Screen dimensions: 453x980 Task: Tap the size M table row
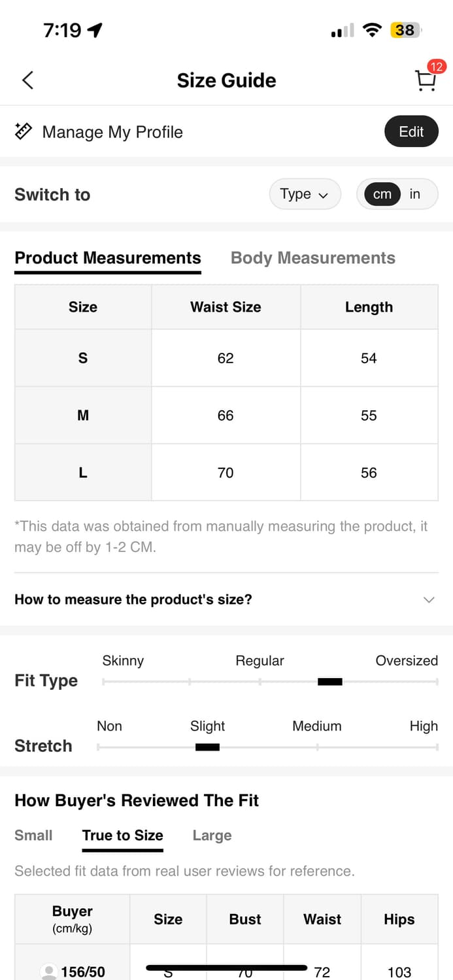coord(226,416)
